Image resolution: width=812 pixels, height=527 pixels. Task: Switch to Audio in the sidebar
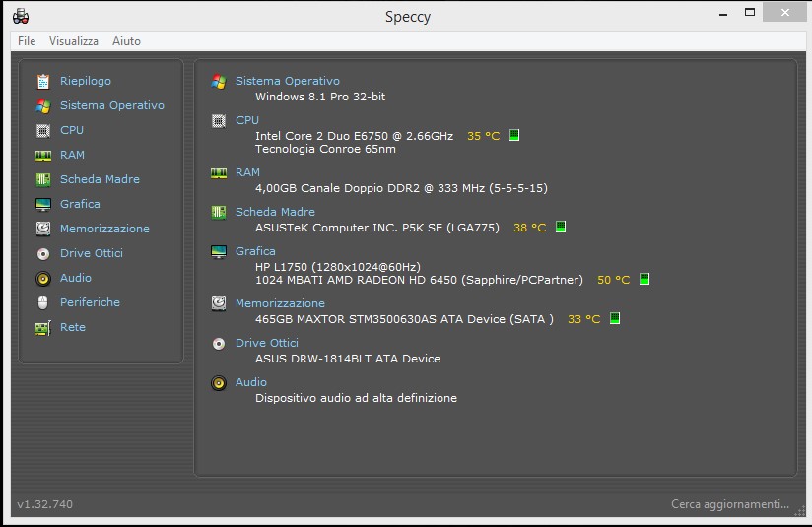pyautogui.click(x=76, y=278)
